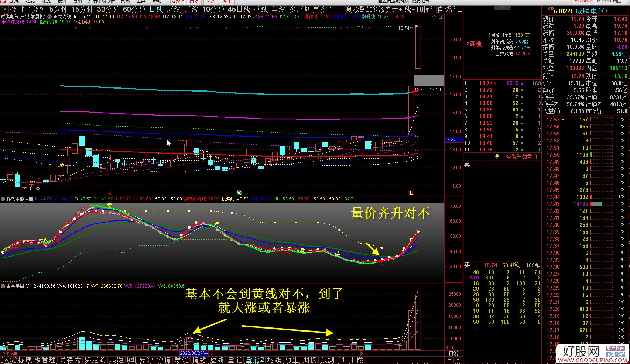The image size is (630, 364).
Task: Click the info icon next to 威腾电气
Action: click(607, 11)
